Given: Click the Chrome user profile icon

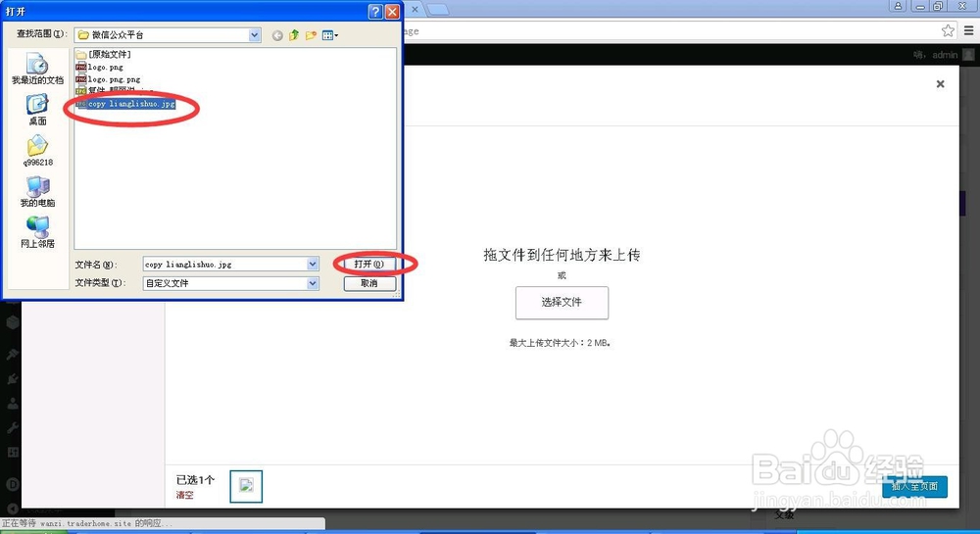Looking at the screenshot, I should (898, 6).
